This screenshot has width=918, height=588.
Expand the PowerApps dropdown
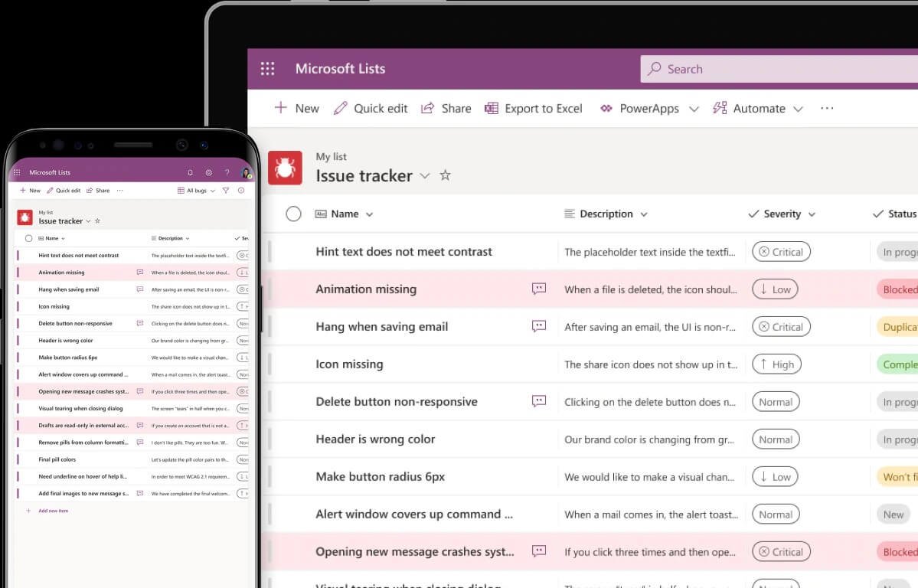pyautogui.click(x=694, y=109)
